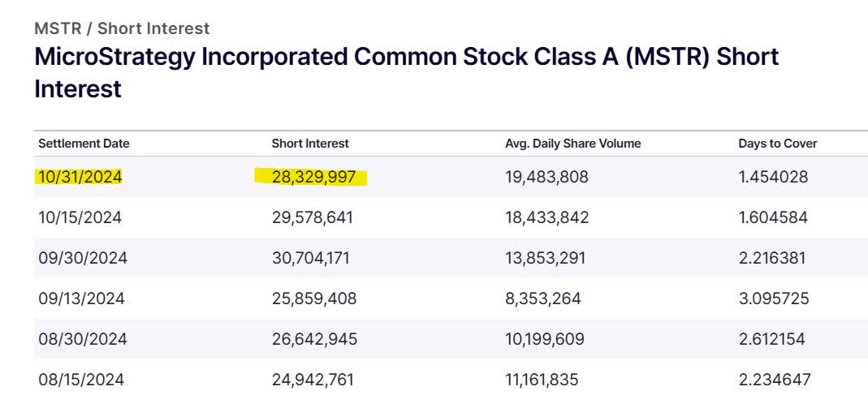868x395 pixels.
Task: Click the Days to Cover column header
Action: [x=777, y=144]
